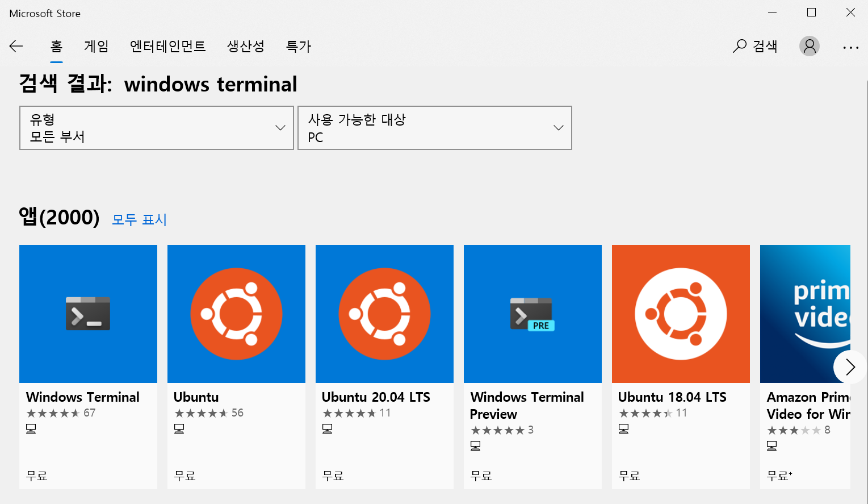Open the three-dot more options menu

[x=850, y=48]
